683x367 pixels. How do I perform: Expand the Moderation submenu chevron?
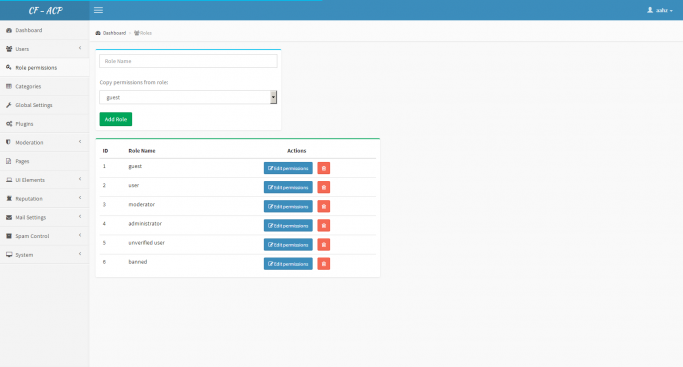pyautogui.click(x=80, y=141)
